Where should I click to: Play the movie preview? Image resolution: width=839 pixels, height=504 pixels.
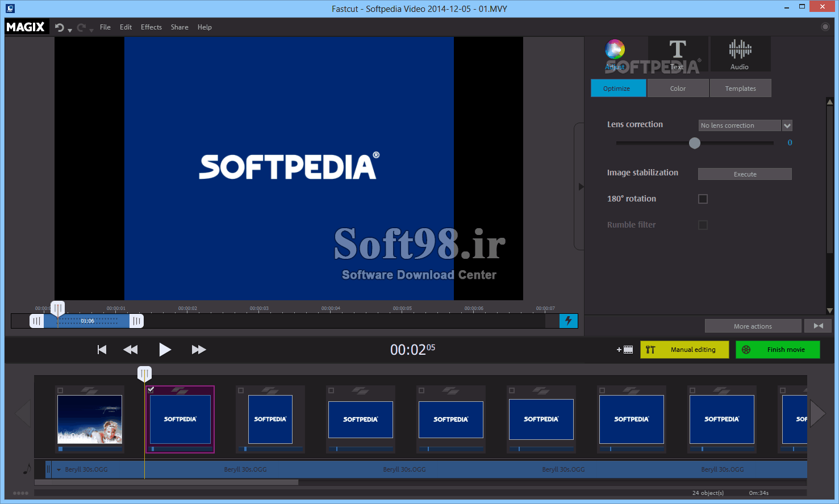point(165,350)
